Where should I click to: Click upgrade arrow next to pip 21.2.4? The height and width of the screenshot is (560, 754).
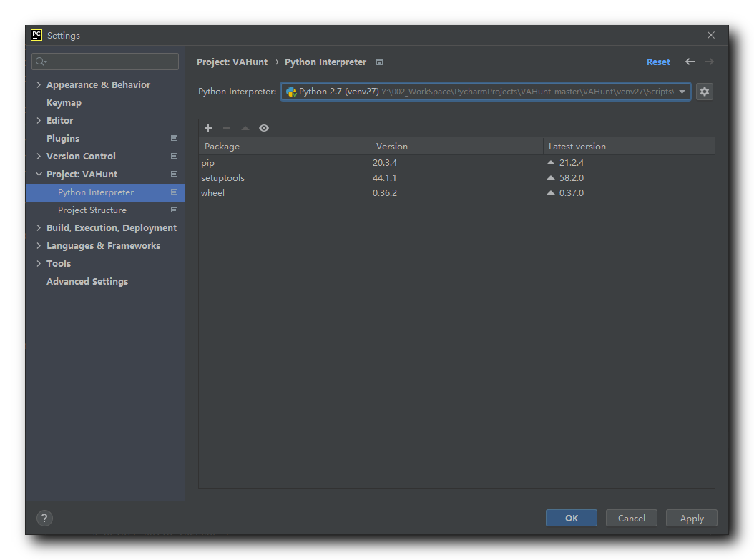pyautogui.click(x=551, y=162)
